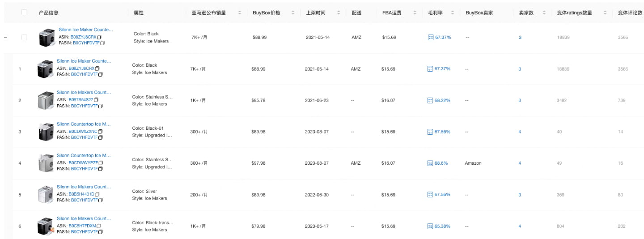Copy ASIN B08ZYJ8CRX in row numbered 1
Screen dimensions: 644x239
(x=97, y=68)
